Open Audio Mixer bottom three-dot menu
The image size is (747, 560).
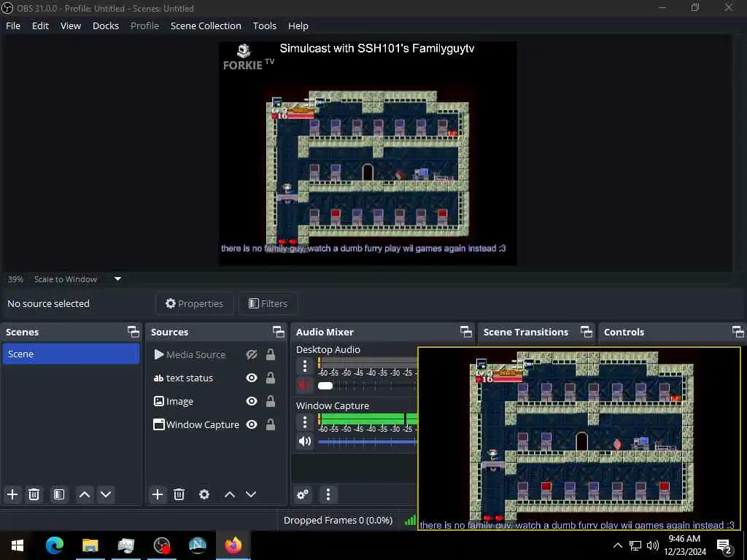click(328, 495)
